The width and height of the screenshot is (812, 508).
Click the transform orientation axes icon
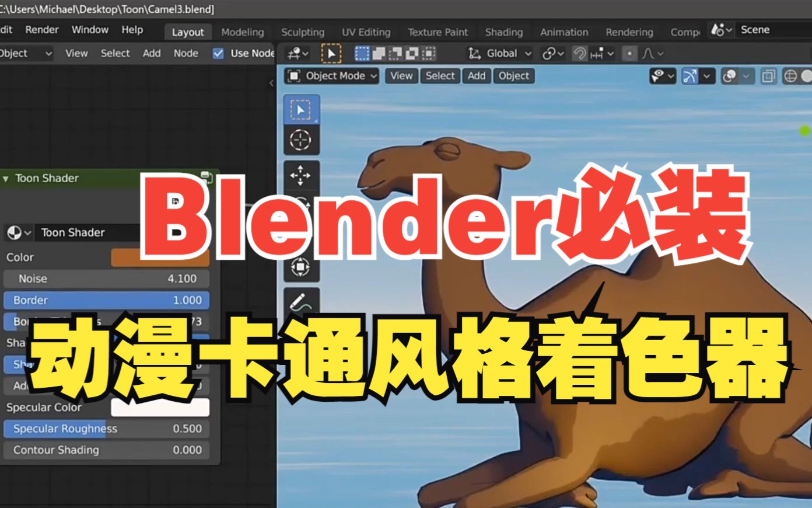475,54
